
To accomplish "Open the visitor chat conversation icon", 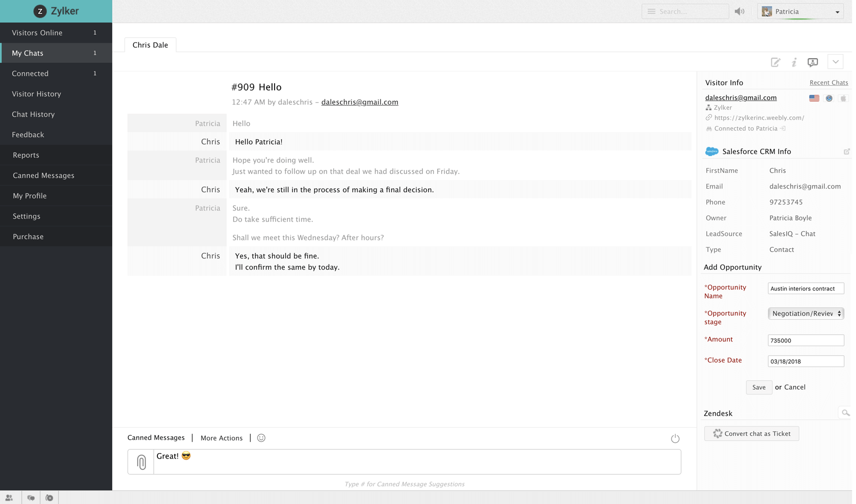I will pos(813,62).
